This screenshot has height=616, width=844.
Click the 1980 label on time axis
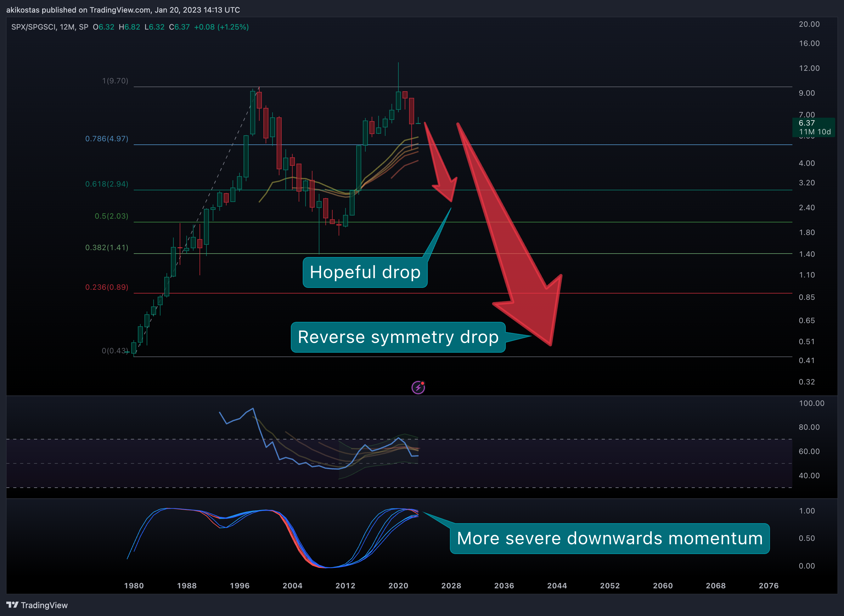pos(134,585)
